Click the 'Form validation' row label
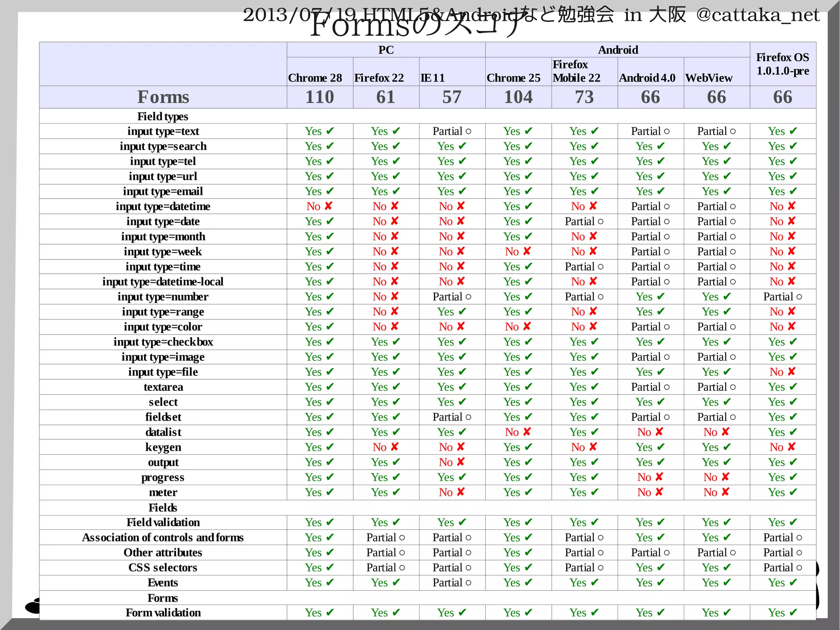This screenshot has width=840, height=630. [163, 613]
